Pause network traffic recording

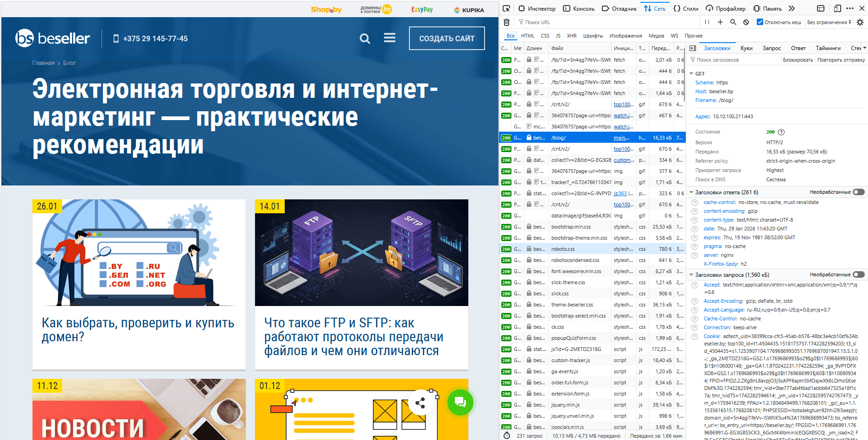pyautogui.click(x=707, y=22)
